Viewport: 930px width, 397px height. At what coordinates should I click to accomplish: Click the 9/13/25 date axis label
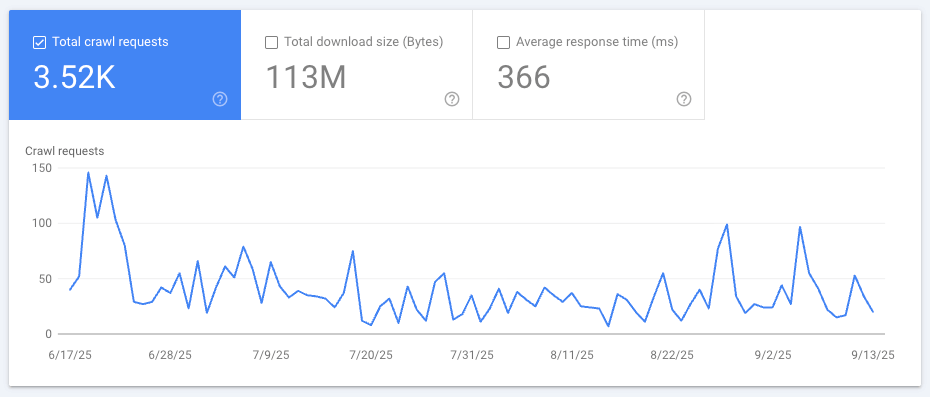pos(872,355)
